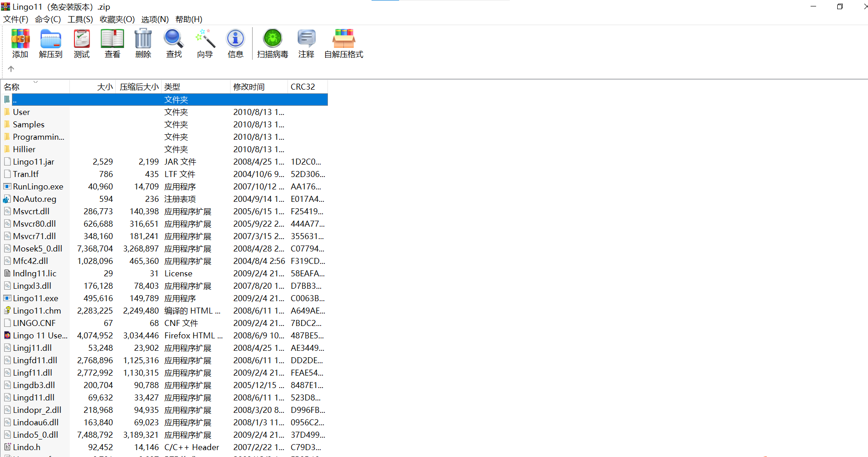Open the 查看 (View) tool
The width and height of the screenshot is (868, 457).
pos(112,44)
